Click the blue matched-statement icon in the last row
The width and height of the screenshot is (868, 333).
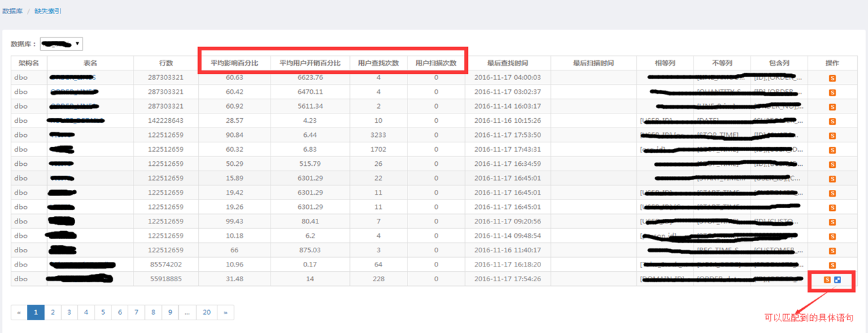coord(837,279)
